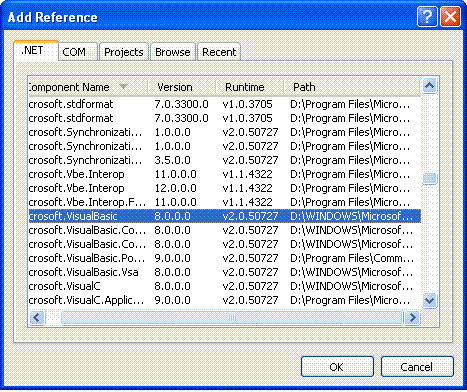Open the COM tab
The height and width of the screenshot is (392, 467).
pos(78,52)
